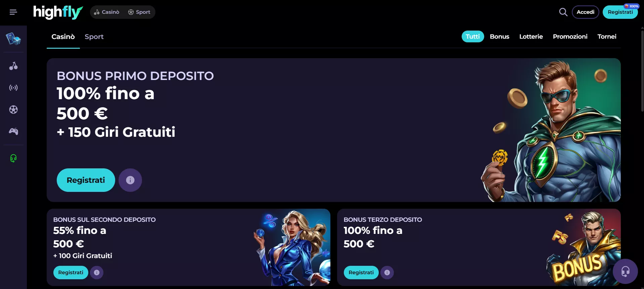Image resolution: width=644 pixels, height=289 pixels.
Task: Open the hamburger menu icon
Action: [x=13, y=12]
